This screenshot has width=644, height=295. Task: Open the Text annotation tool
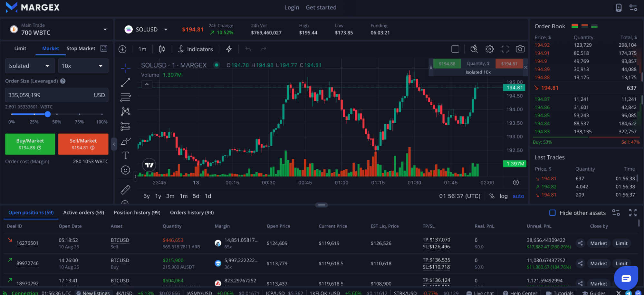[126, 155]
